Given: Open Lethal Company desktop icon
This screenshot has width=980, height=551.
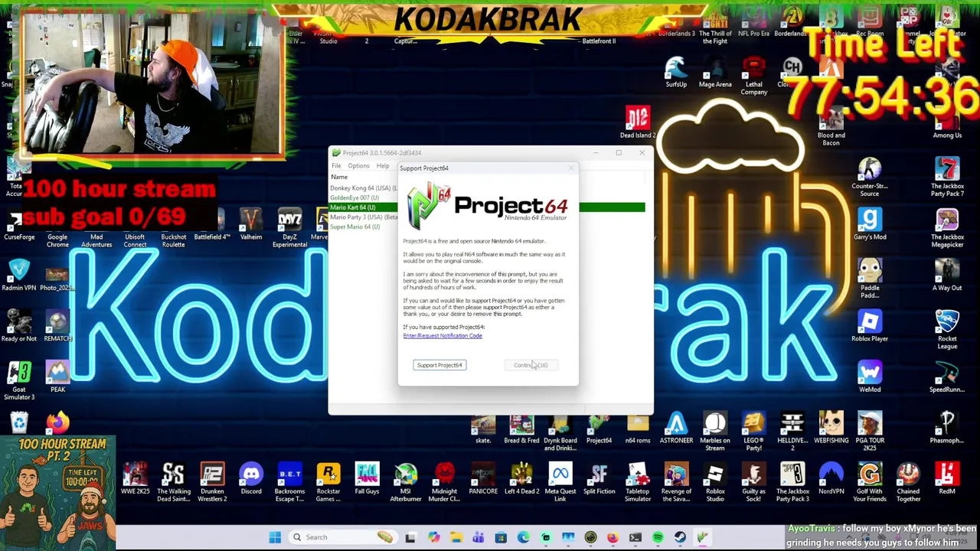Looking at the screenshot, I should coord(753,77).
